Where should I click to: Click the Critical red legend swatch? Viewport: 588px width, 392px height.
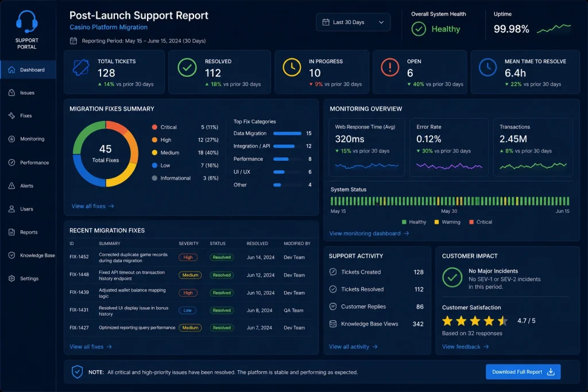click(x=471, y=222)
